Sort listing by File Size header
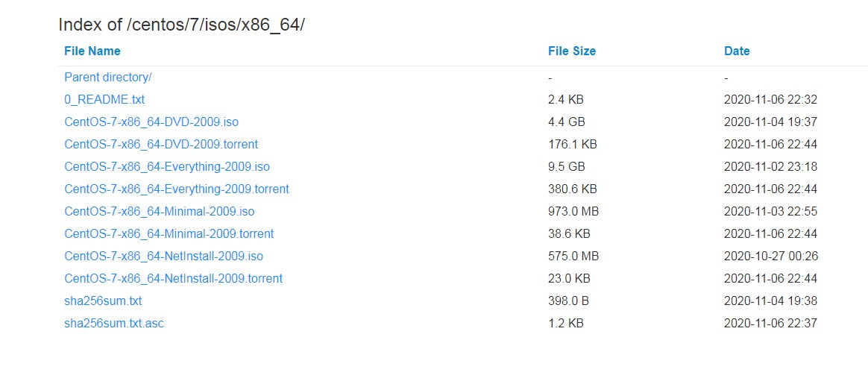Viewport: 868px width, 390px height. pyautogui.click(x=572, y=51)
